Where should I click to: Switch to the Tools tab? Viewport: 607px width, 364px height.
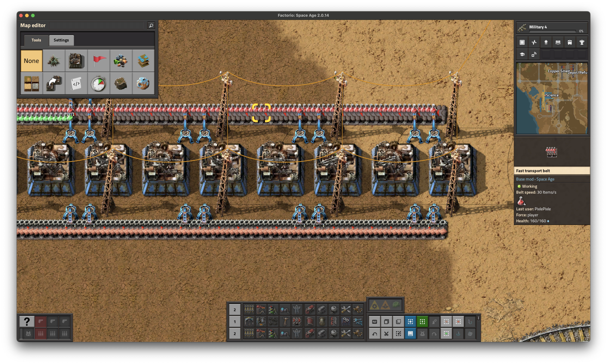coord(36,40)
